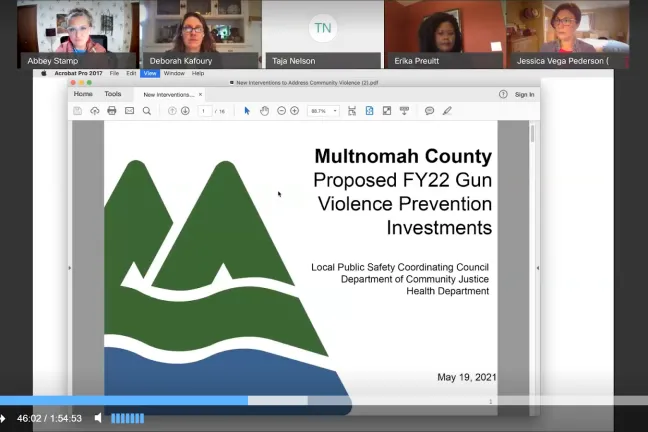Print the PDF using the printer icon
The height and width of the screenshot is (432, 648).
coord(112,111)
